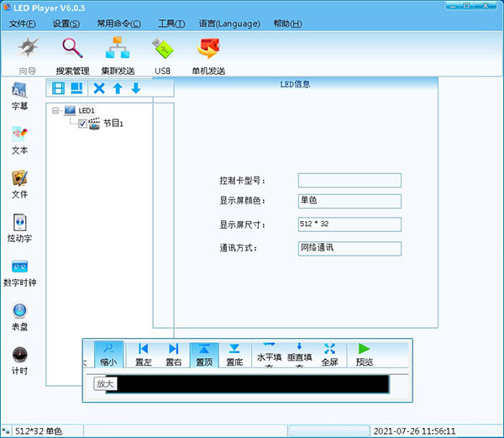Screen dimensions: 504x438
Task: Click 垂直填充 vertical fill
Action: 300,355
